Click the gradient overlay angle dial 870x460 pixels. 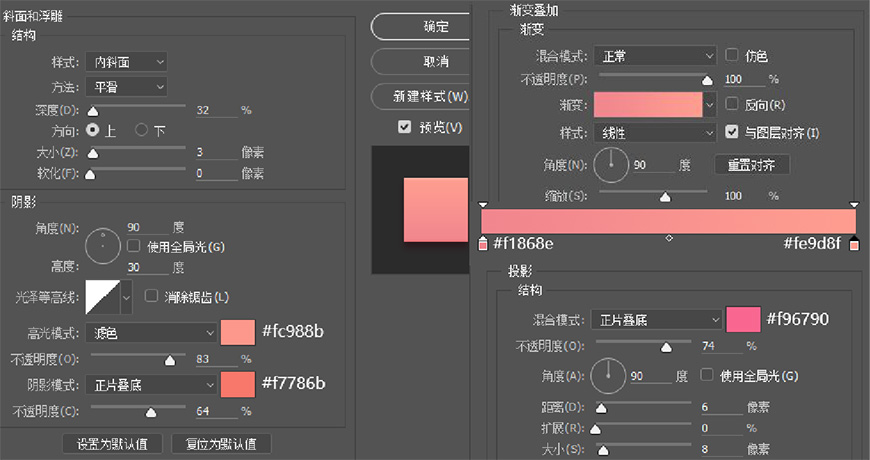click(x=611, y=164)
